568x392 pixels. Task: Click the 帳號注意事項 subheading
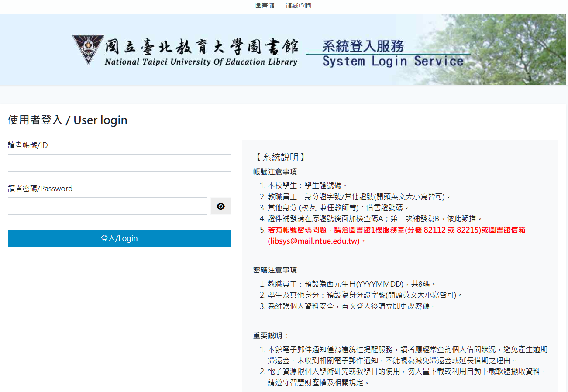point(275,172)
